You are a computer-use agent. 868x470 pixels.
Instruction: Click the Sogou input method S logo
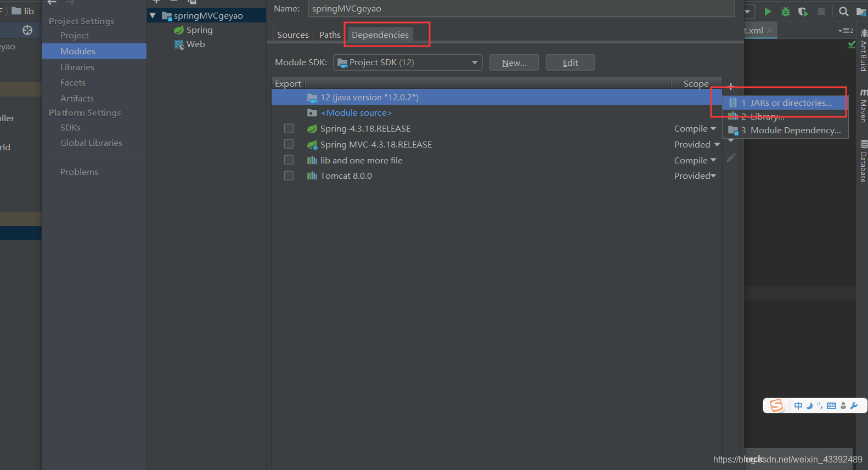(x=776, y=406)
